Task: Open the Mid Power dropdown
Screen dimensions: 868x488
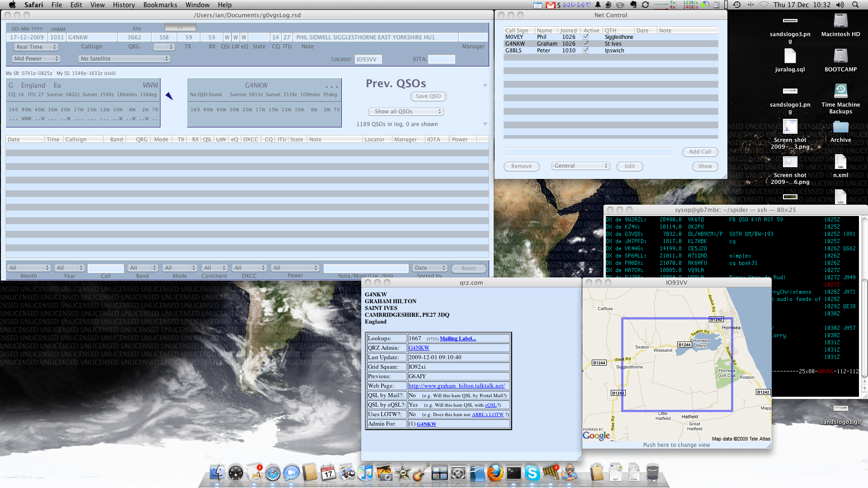Action: [x=36, y=59]
